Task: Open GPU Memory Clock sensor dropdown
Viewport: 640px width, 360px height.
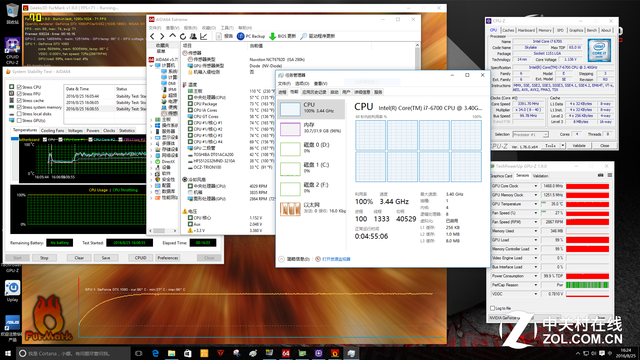Action: pos(536,195)
